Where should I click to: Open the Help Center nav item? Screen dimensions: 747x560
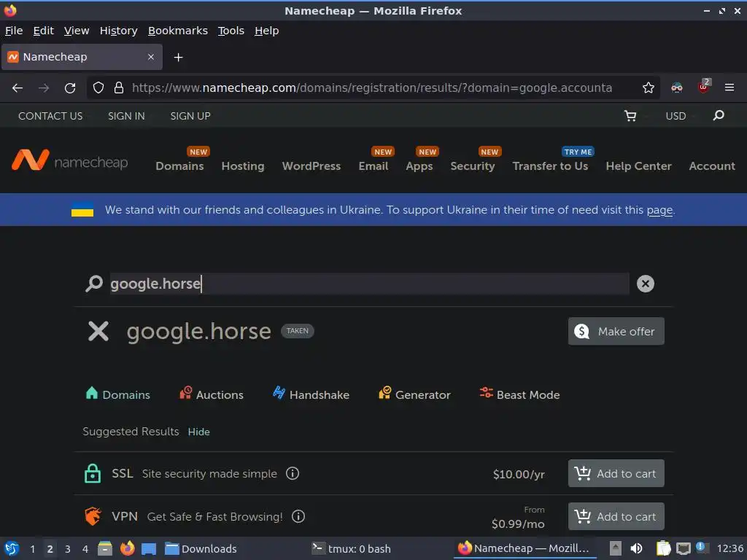click(x=638, y=166)
